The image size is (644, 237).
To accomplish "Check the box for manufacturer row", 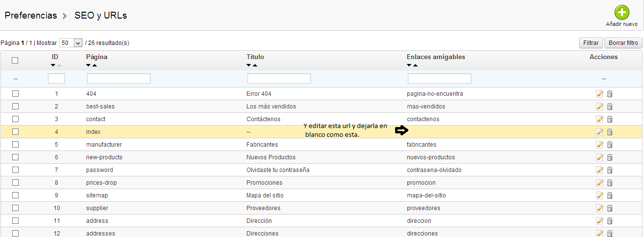I will coord(15,145).
